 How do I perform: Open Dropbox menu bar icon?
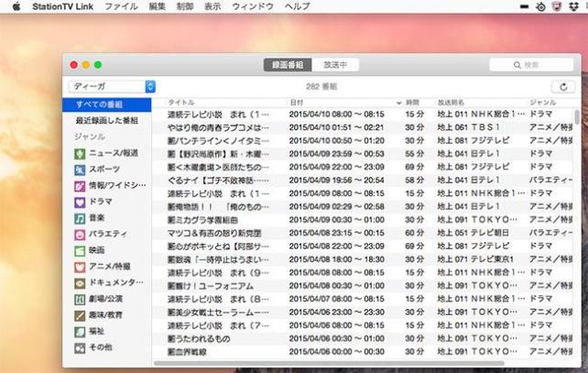click(573, 6)
